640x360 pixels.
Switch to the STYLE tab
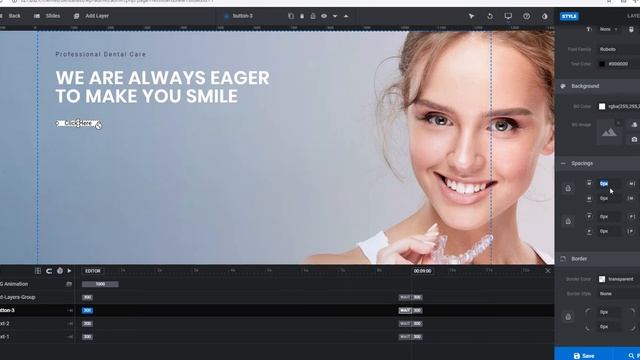point(569,16)
